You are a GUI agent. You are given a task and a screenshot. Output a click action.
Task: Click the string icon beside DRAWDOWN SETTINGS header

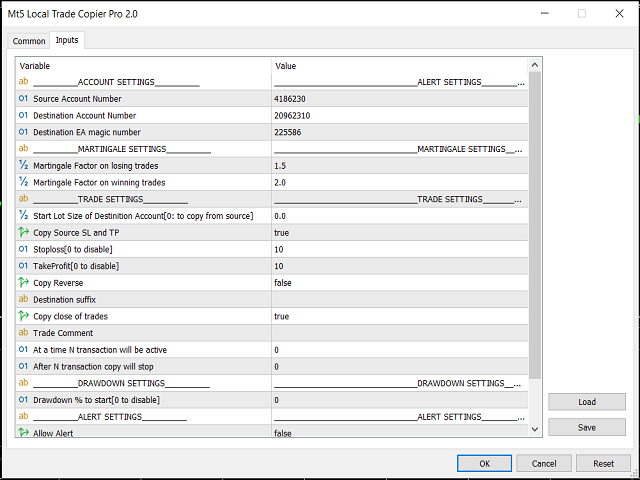[x=23, y=383]
